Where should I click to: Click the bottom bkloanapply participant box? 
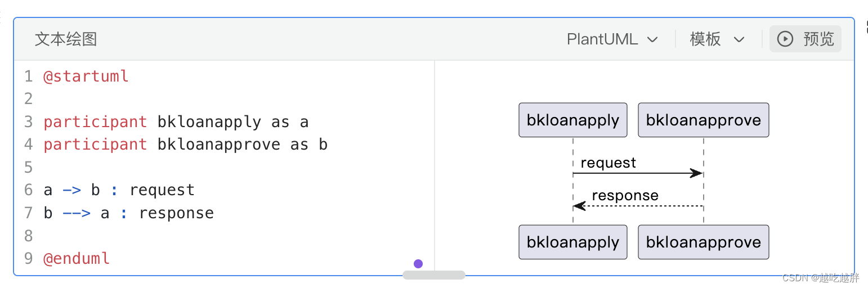pos(572,242)
